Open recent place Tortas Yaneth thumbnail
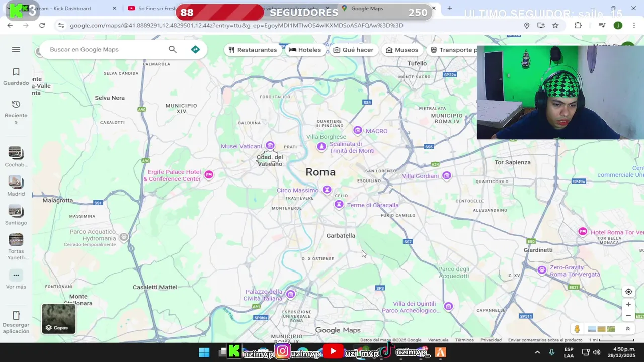644x362 pixels. pyautogui.click(x=16, y=240)
